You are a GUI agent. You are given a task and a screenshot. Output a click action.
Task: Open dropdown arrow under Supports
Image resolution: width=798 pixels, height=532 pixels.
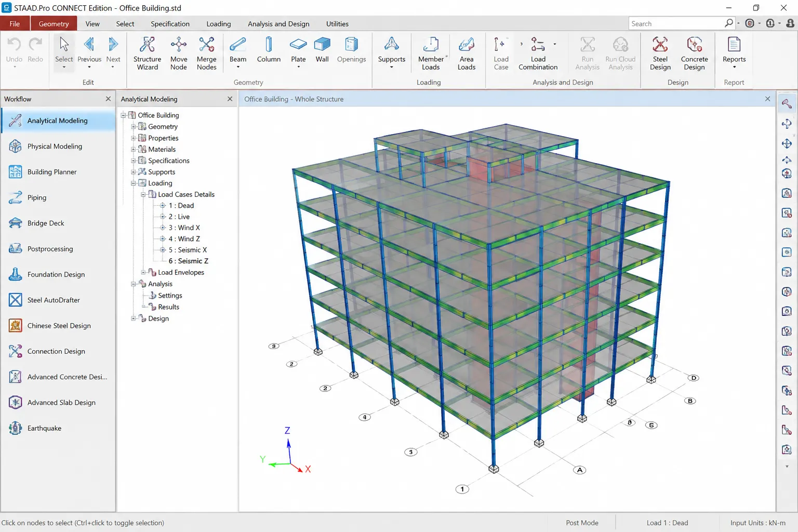tap(391, 67)
